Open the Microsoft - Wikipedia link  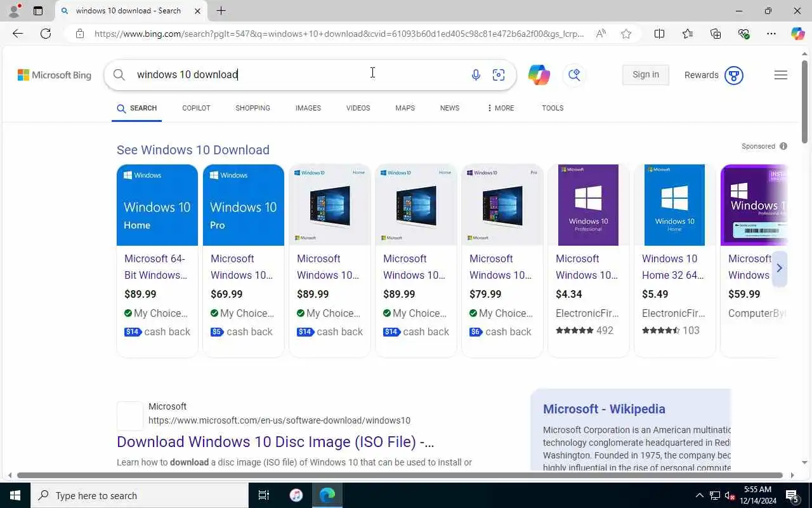click(x=604, y=409)
